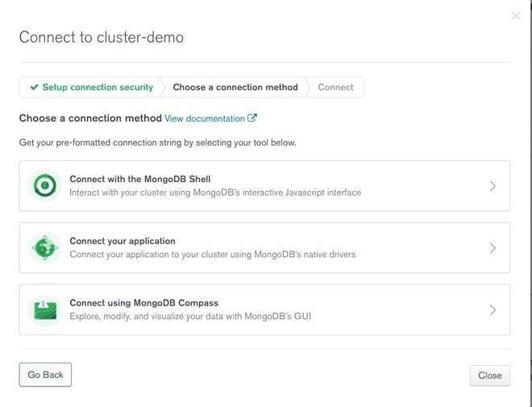532x407 pixels.
Task: Click the X icon at the dialog's top-right corner
Action: pos(515,15)
